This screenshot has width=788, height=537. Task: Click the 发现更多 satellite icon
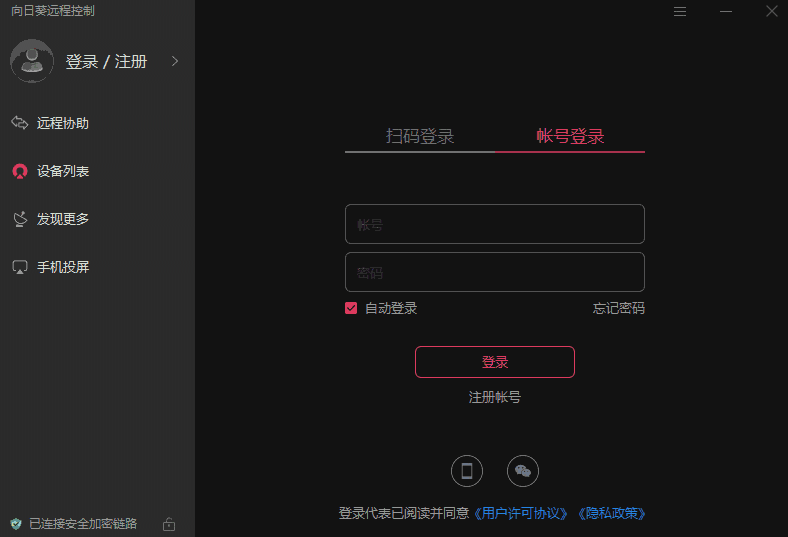tap(20, 219)
